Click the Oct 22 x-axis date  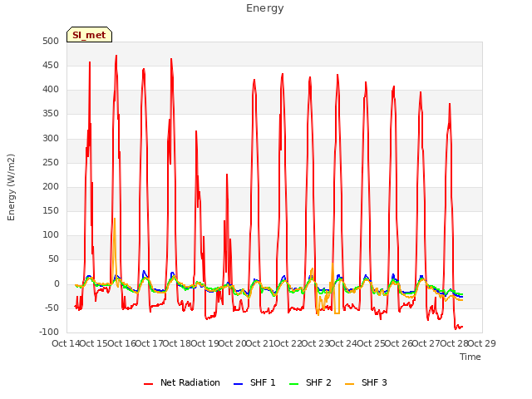tap(288, 343)
